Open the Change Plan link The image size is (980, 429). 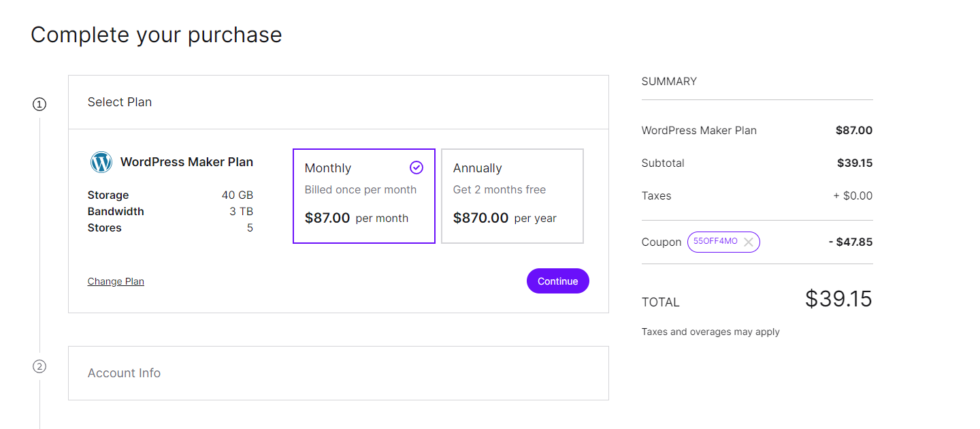pyautogui.click(x=116, y=281)
